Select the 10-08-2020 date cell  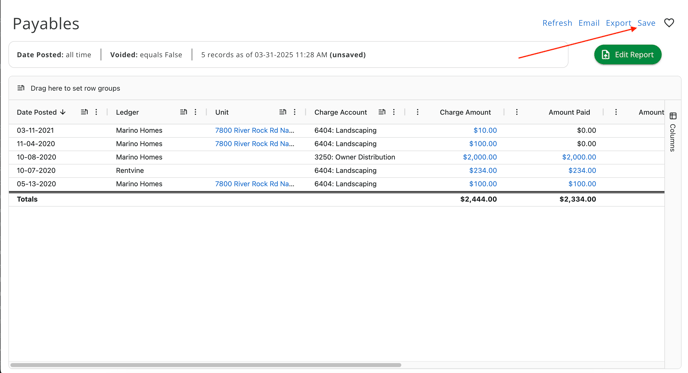pyautogui.click(x=36, y=157)
